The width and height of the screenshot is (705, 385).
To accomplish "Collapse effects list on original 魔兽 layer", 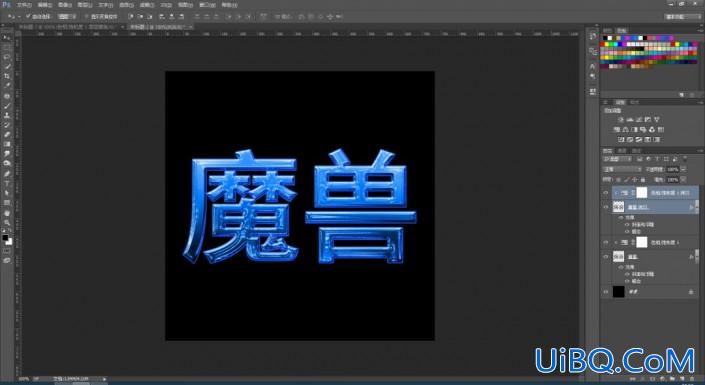I will coord(696,256).
